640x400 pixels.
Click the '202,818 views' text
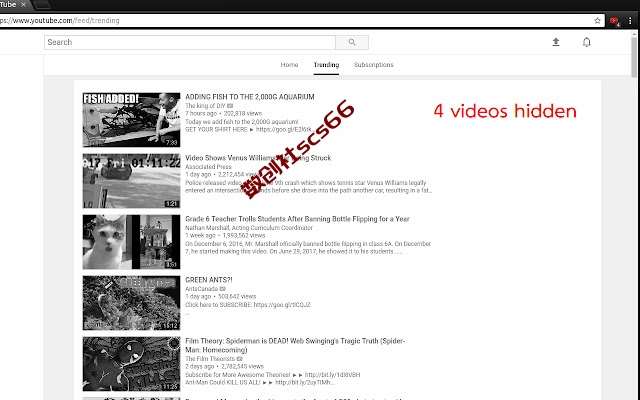243,113
